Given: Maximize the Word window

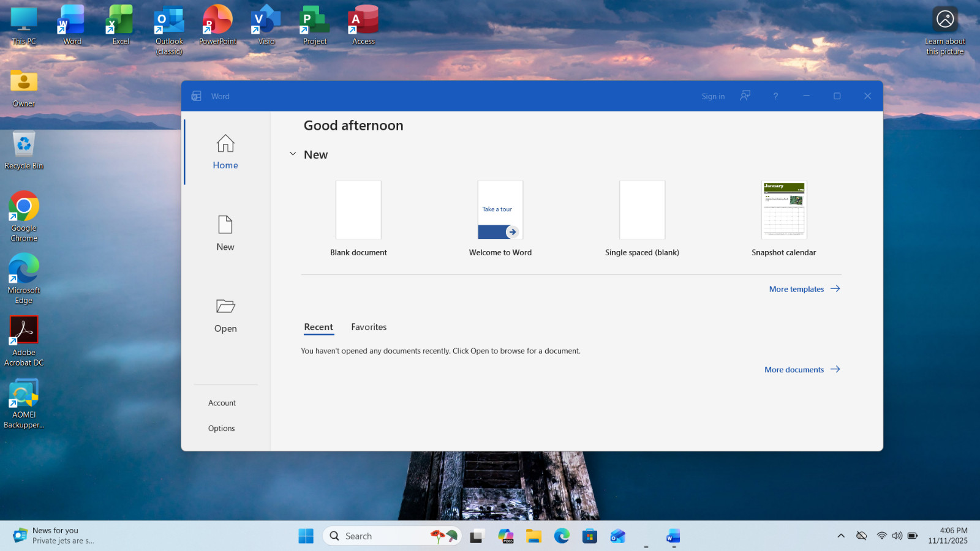Looking at the screenshot, I should 837,96.
